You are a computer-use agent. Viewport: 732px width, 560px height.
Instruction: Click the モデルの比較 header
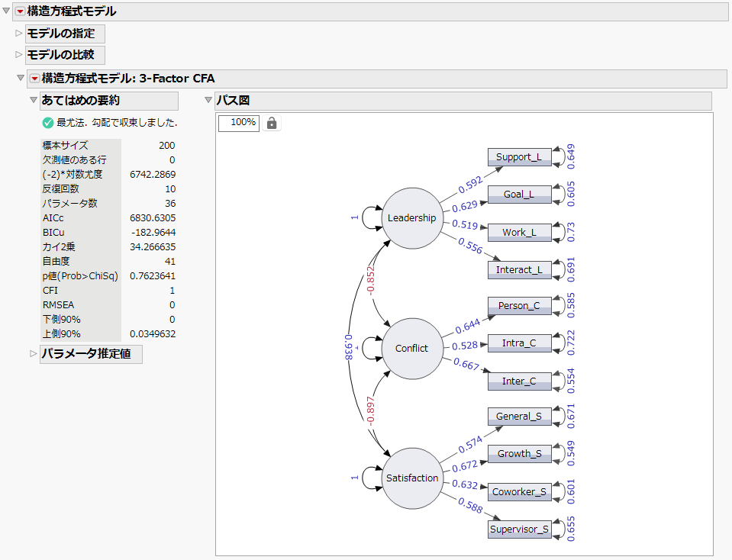[65, 55]
